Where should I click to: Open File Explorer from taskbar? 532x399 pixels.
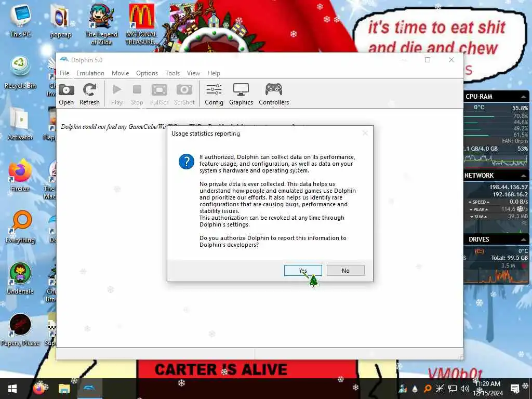pos(64,389)
